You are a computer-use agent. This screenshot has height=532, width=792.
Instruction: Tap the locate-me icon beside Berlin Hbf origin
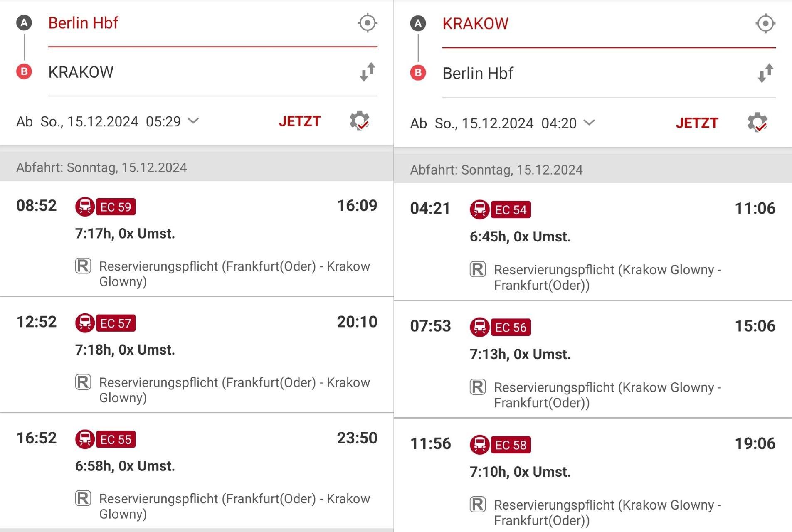pos(367,23)
